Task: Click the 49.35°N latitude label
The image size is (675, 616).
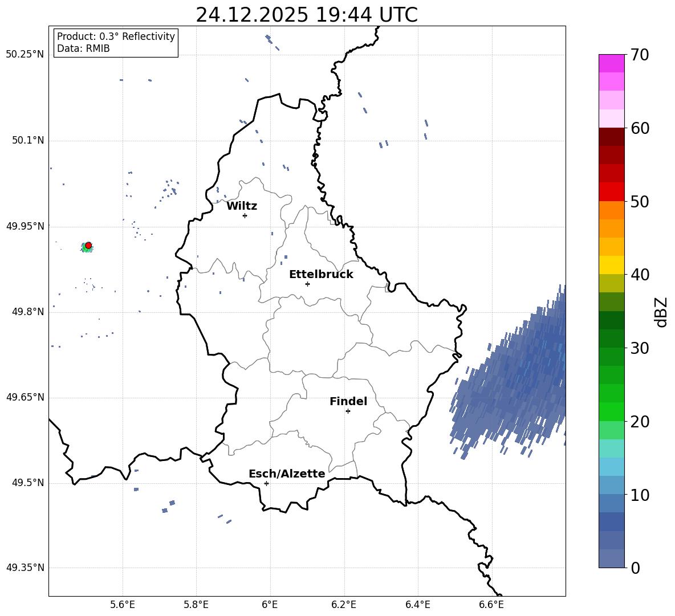Action: [25, 568]
